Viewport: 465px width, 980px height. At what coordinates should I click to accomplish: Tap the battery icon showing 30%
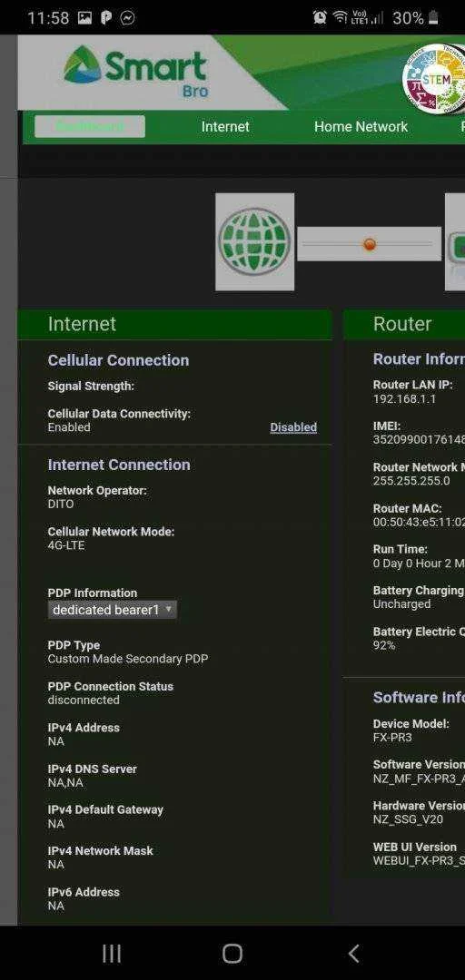pyautogui.click(x=433, y=17)
